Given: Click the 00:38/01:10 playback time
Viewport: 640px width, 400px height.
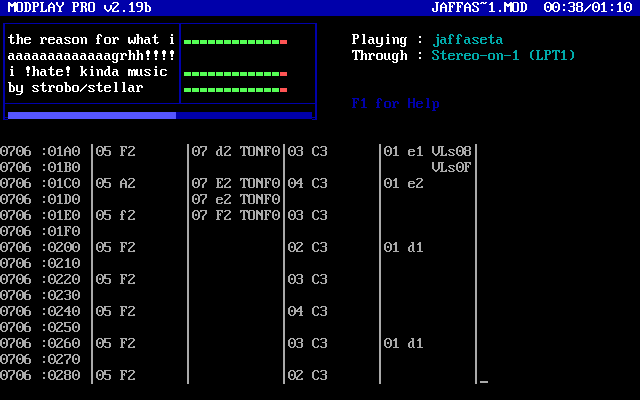Looking at the screenshot, I should coord(595,7).
